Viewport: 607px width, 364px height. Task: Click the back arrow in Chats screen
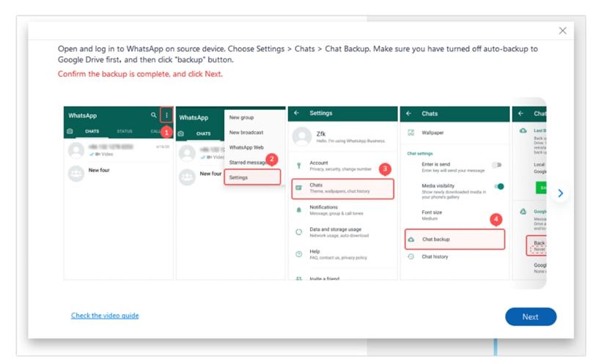tap(409, 114)
